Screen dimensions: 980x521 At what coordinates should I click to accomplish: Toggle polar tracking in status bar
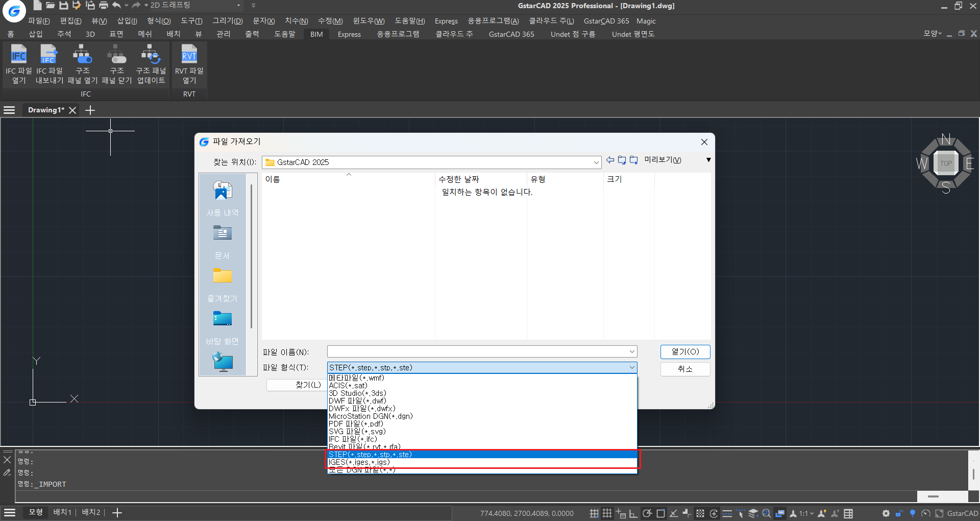pos(647,513)
